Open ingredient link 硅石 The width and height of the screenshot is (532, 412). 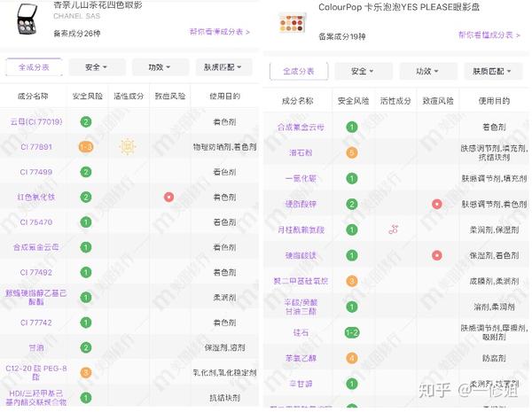pos(301,332)
